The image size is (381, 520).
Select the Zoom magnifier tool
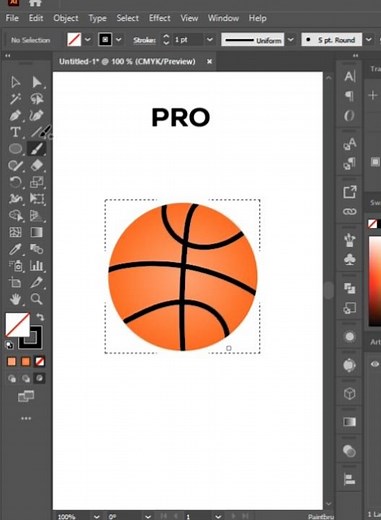(x=37, y=299)
